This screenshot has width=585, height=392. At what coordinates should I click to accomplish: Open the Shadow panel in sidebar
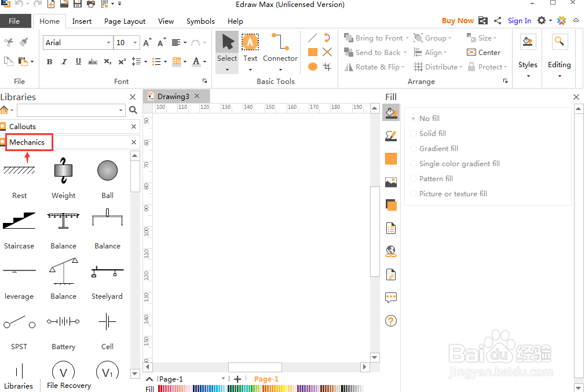pos(390,159)
